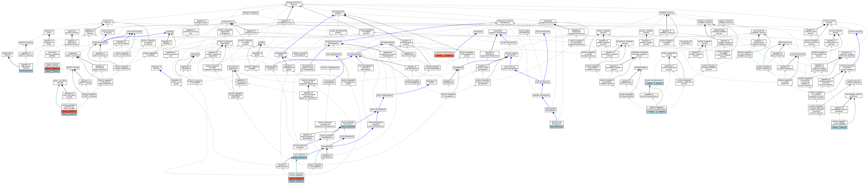Click the 'metabolic process' node near the top
The image size is (868, 184).
(666, 13)
